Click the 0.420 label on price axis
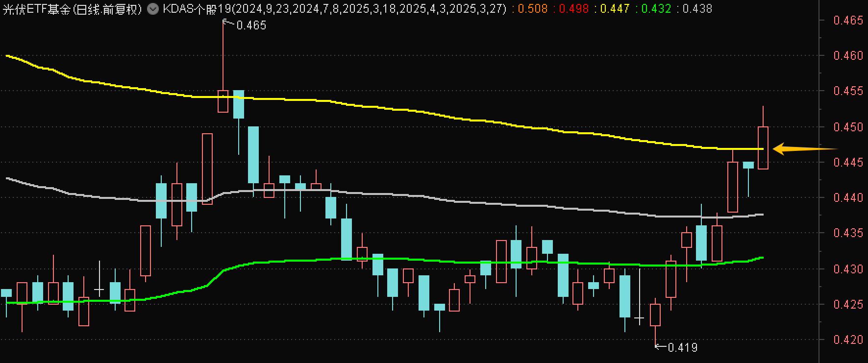 [848, 340]
